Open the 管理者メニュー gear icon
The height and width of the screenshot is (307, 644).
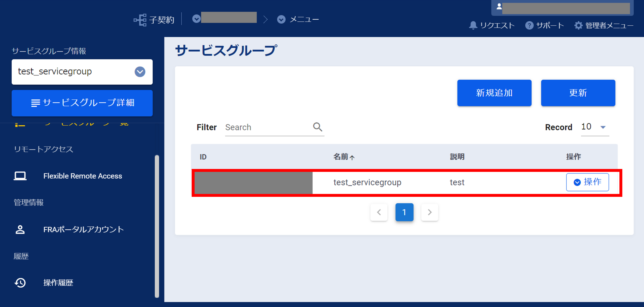coord(578,25)
